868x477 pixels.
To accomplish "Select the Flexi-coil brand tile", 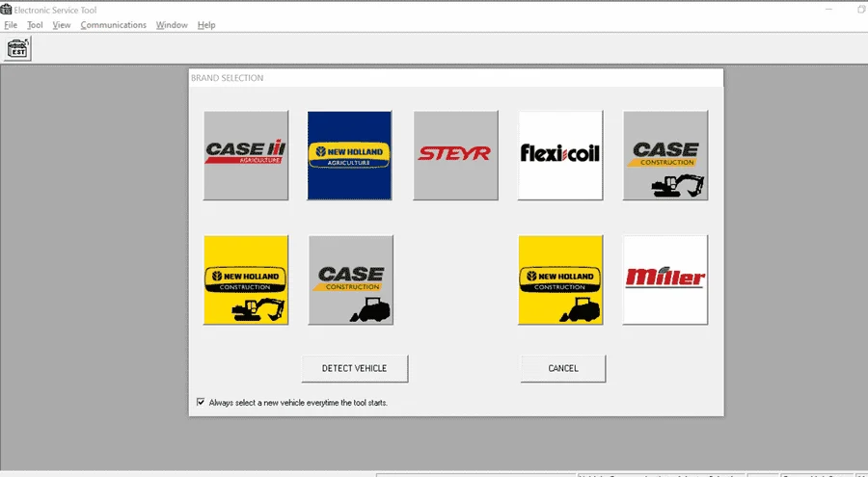I will (560, 155).
